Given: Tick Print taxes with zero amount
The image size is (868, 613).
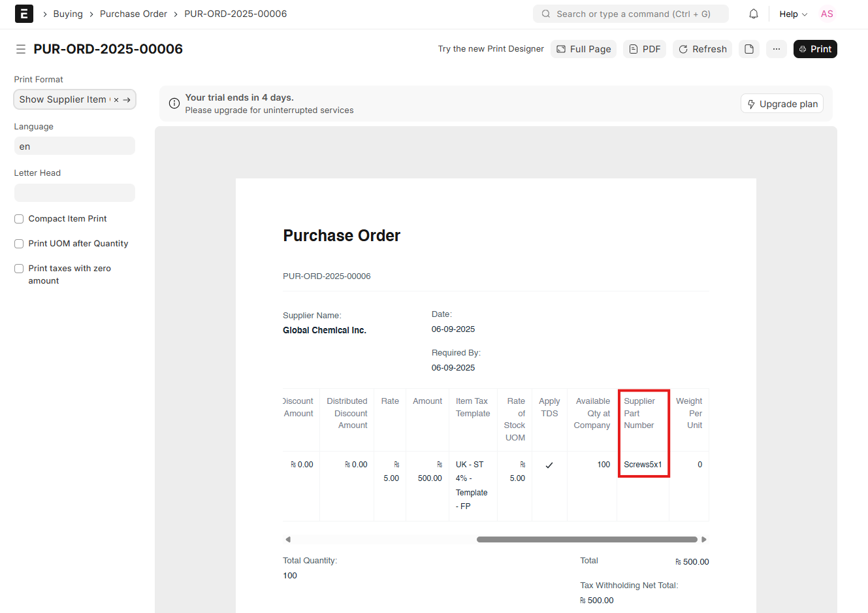Looking at the screenshot, I should pyautogui.click(x=19, y=269).
